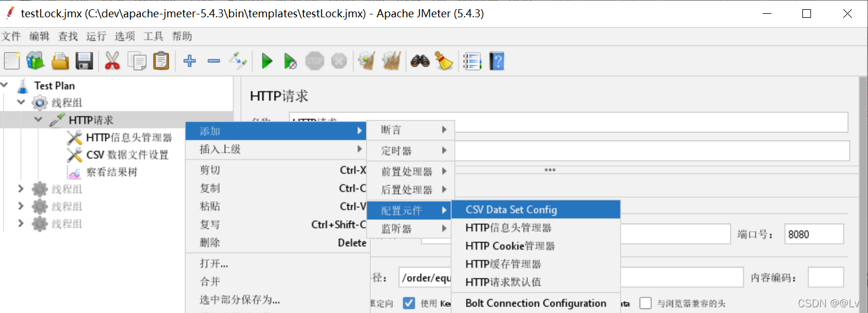Open the 定时器 submenu

[x=411, y=151]
